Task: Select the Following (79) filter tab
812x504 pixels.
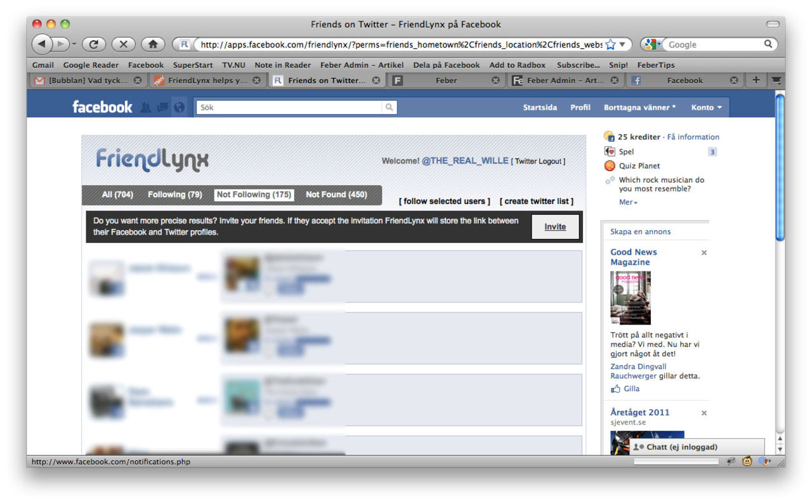Action: coord(175,195)
